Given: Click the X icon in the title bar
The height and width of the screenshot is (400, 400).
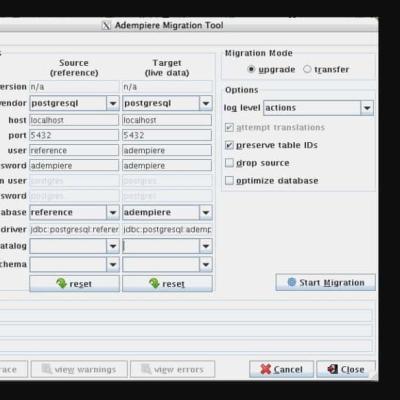Looking at the screenshot, I should [x=106, y=25].
